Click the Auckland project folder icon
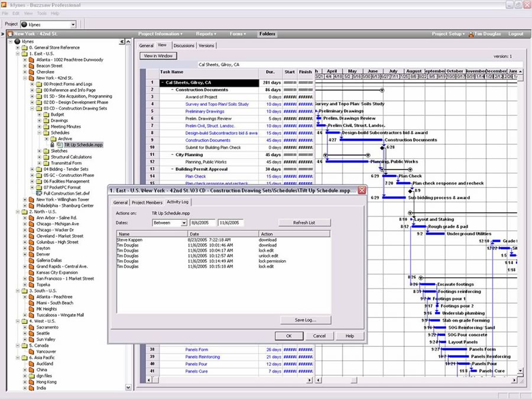 tap(31, 364)
